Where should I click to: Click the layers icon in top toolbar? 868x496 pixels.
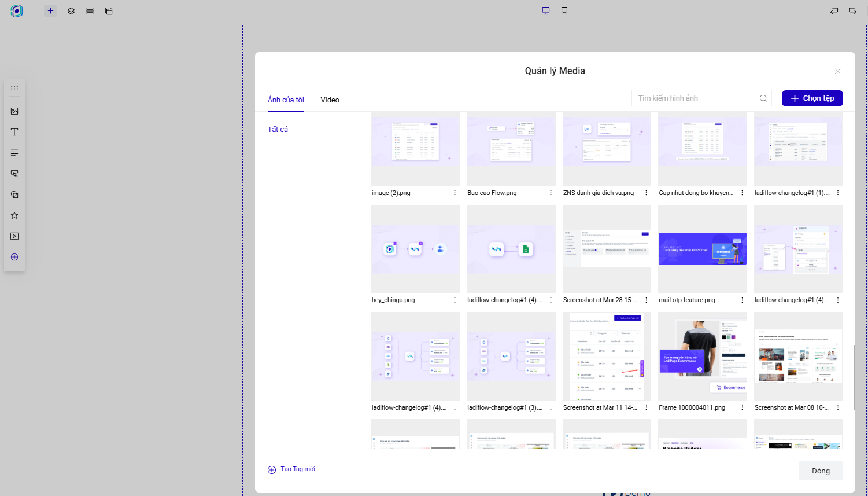click(x=71, y=11)
